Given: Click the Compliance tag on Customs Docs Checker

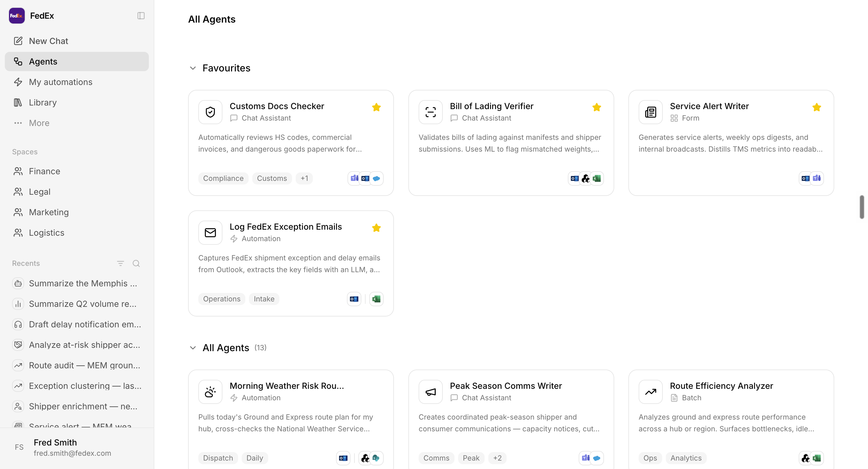Looking at the screenshot, I should click(x=223, y=178).
